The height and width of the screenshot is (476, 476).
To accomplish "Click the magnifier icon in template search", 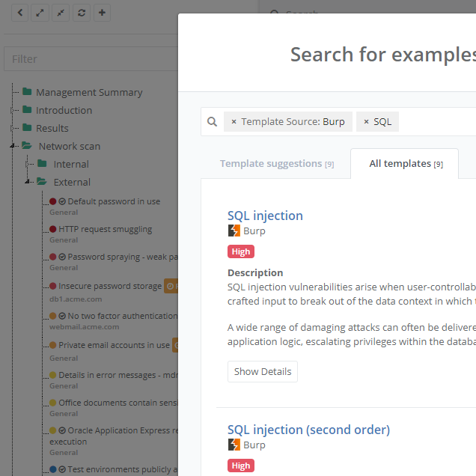I will 213,122.
